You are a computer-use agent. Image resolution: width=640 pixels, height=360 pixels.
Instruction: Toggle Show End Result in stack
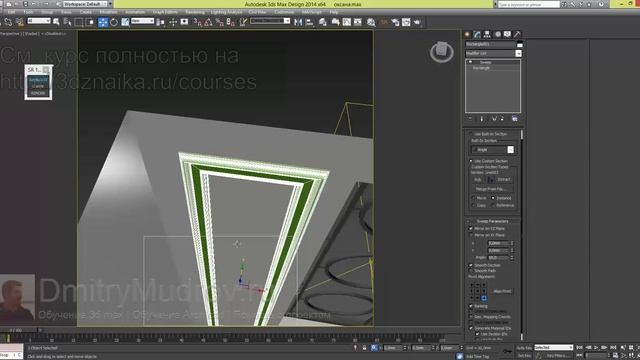pyautogui.click(x=482, y=119)
